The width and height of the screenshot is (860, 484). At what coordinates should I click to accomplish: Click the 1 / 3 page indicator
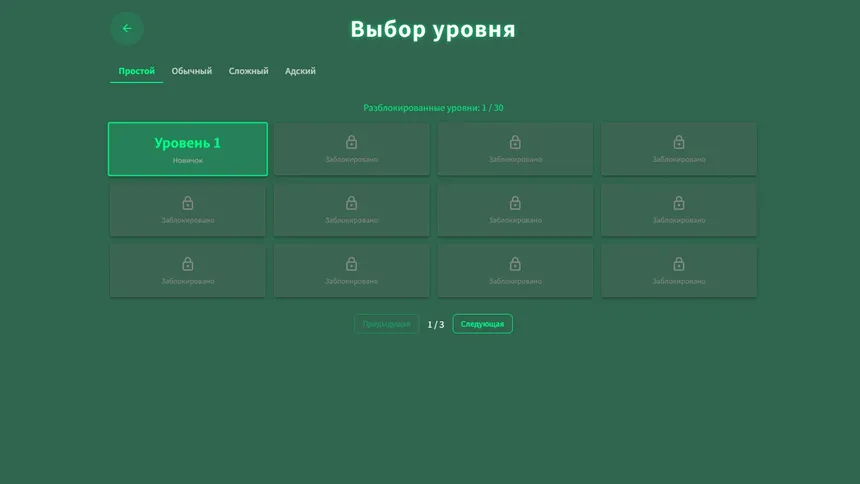(x=435, y=324)
